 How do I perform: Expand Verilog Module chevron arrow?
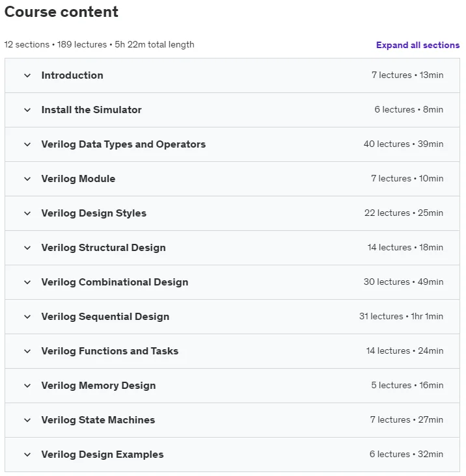pos(27,179)
